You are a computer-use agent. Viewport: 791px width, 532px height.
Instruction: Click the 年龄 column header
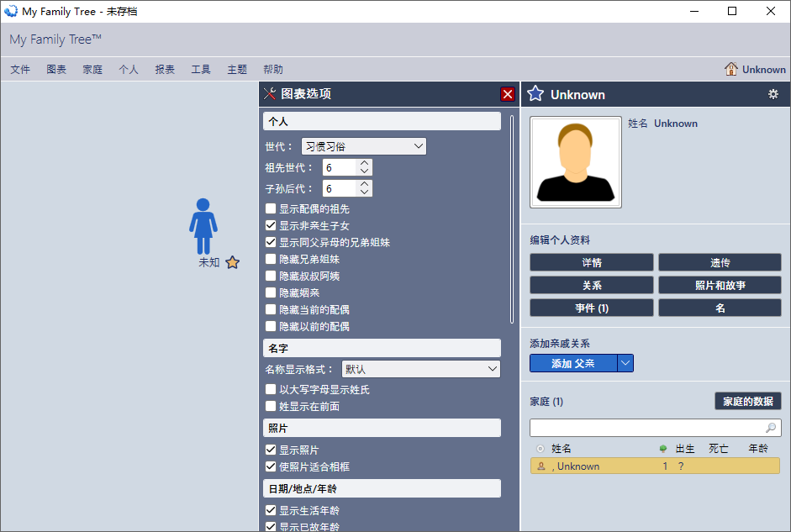coord(758,449)
